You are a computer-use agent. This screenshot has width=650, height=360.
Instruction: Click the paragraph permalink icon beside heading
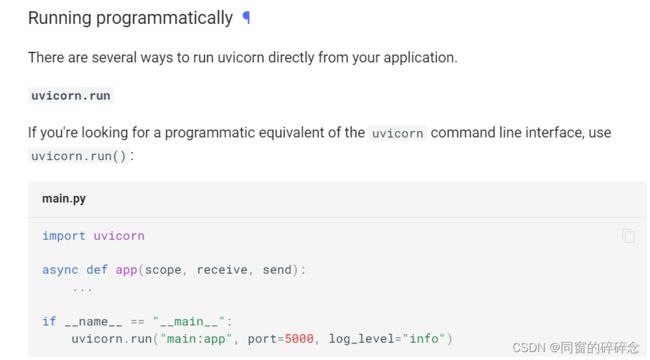[x=246, y=18]
